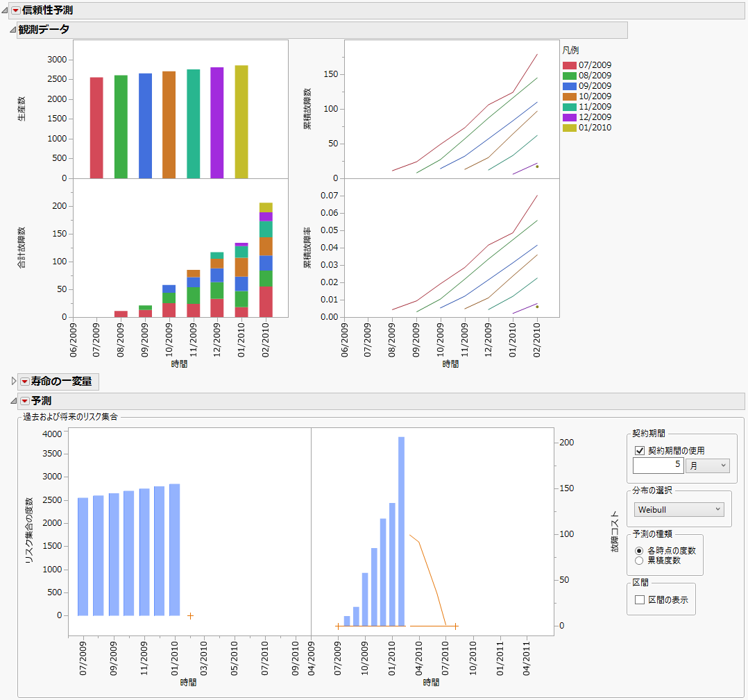Collapse the 観測データ section disclosure triangle

(13, 30)
